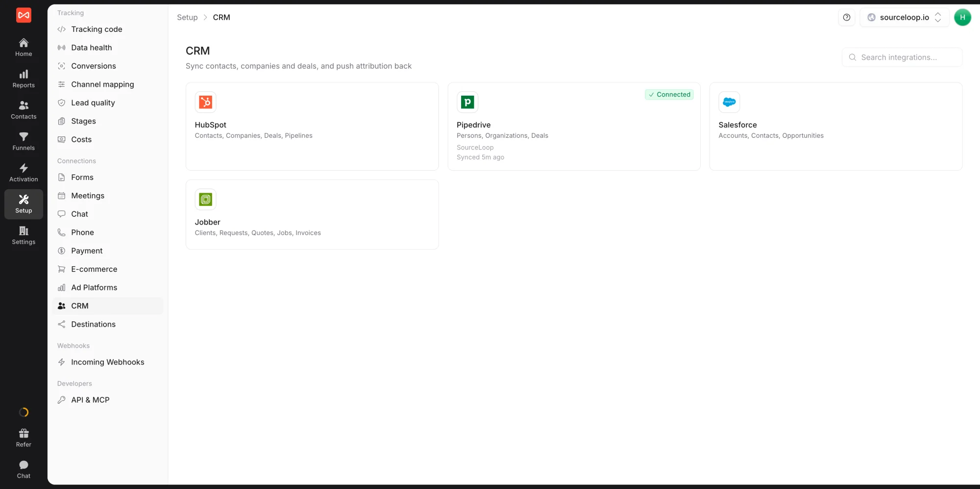
Task: Open the Chat bubble icon in left rail
Action: click(x=24, y=465)
